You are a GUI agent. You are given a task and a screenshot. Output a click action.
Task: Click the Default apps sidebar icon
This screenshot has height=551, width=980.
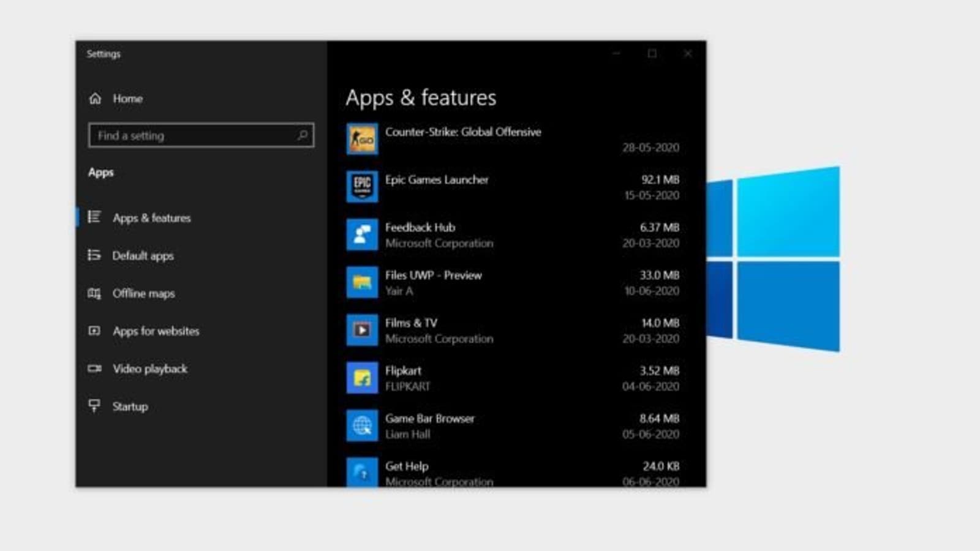94,255
